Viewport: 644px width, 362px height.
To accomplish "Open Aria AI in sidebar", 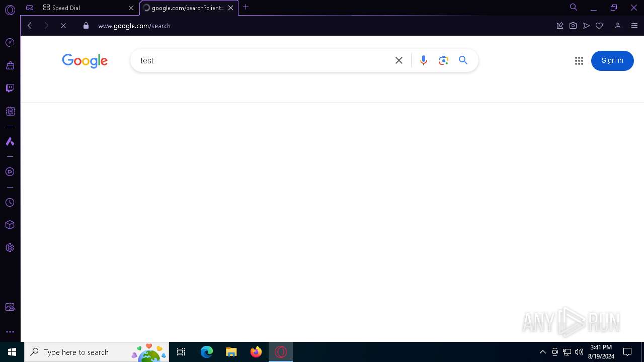I will 10,142.
